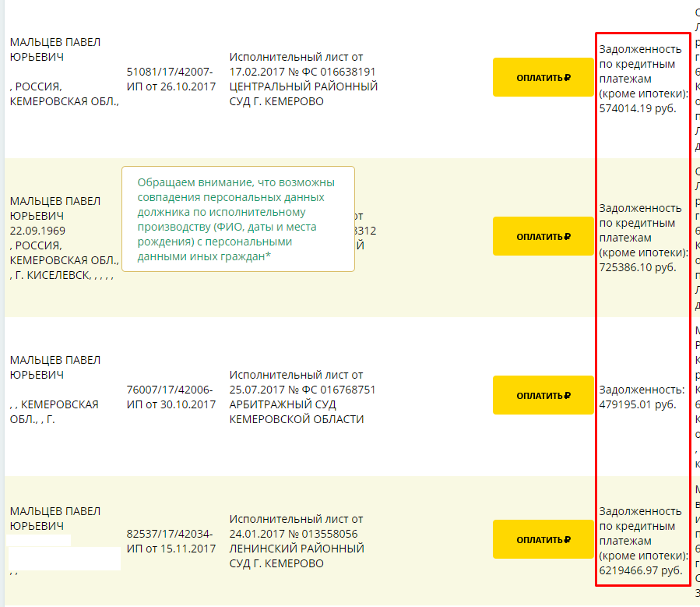Select case number 76007/17/42006-ИП от 30.10.2017
Screen dimensions: 700x607
[171, 397]
